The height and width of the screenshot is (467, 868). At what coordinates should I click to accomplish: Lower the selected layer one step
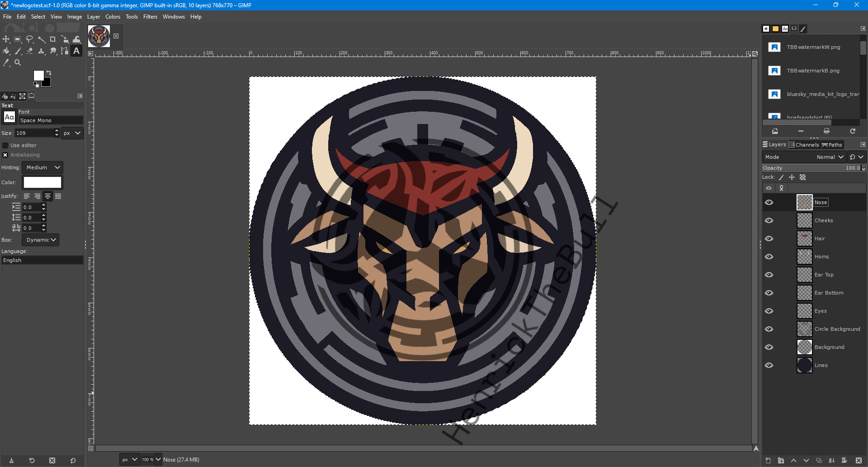coord(806,461)
